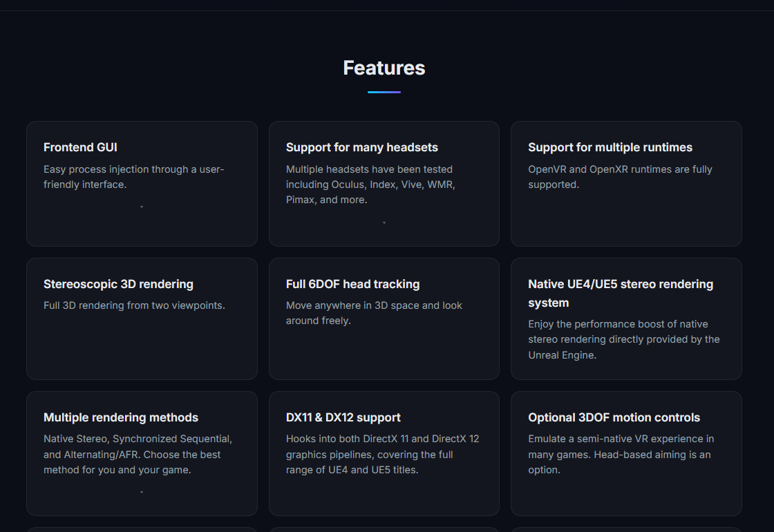774x532 pixels.
Task: Select the Frontend GUI card title
Action: 80,147
